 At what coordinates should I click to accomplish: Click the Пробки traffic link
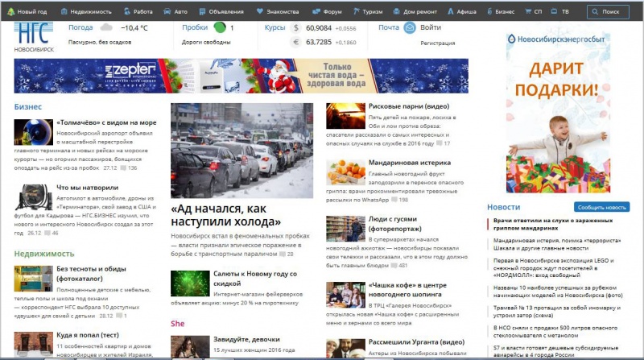[195, 27]
